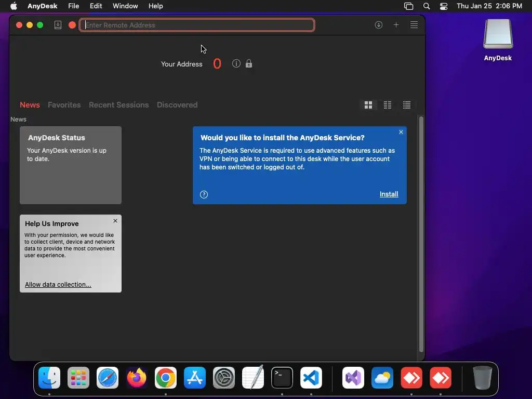Open the File menu
532x399 pixels.
click(x=74, y=6)
